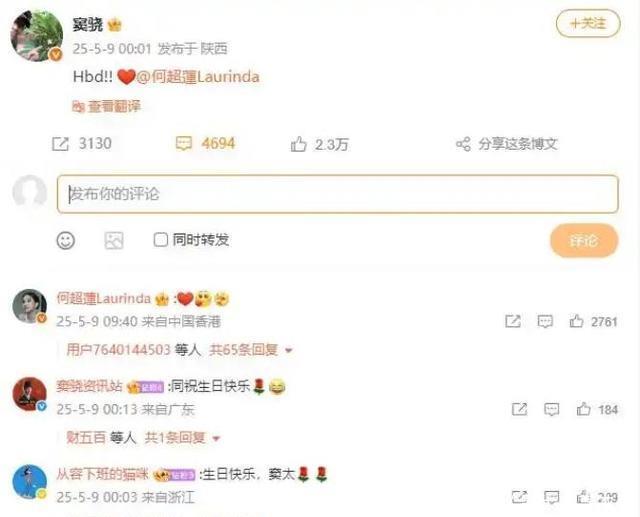Click the 查看翻译 translate link
Viewport: 640px width, 517px height.
click(x=107, y=107)
